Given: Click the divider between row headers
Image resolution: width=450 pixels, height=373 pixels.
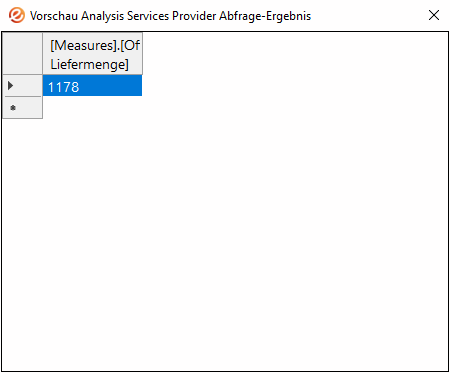Looking at the screenshot, I should click(22, 97).
